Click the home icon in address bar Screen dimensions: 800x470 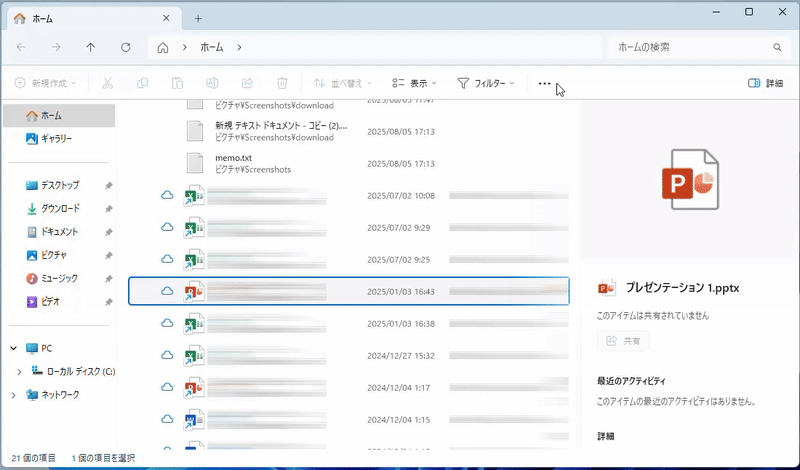(x=163, y=47)
